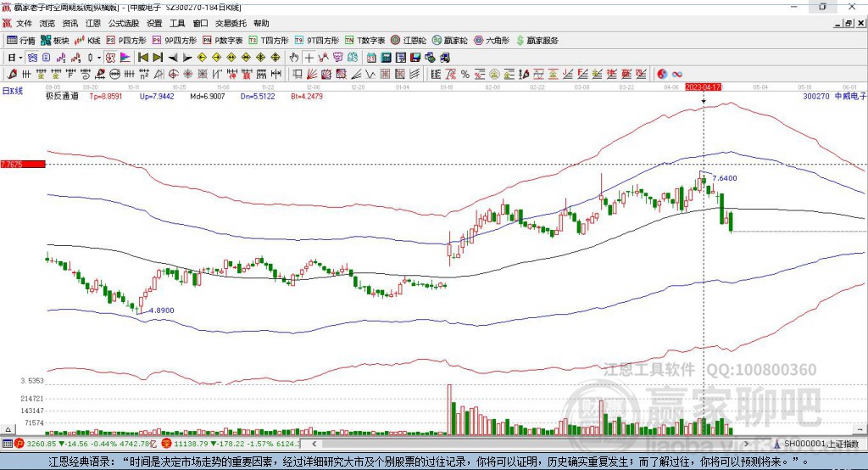Click the calendar date icon

(371, 58)
